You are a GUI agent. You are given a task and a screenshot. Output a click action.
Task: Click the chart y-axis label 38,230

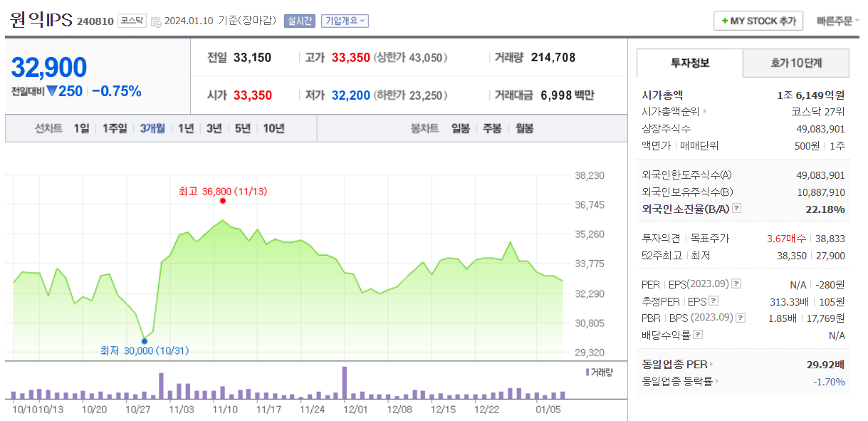(x=590, y=175)
